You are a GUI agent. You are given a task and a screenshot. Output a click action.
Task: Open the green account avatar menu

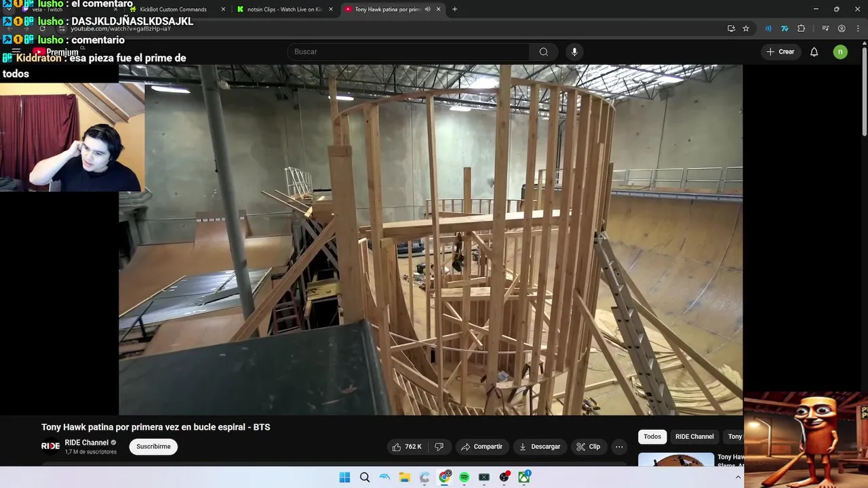click(x=840, y=52)
